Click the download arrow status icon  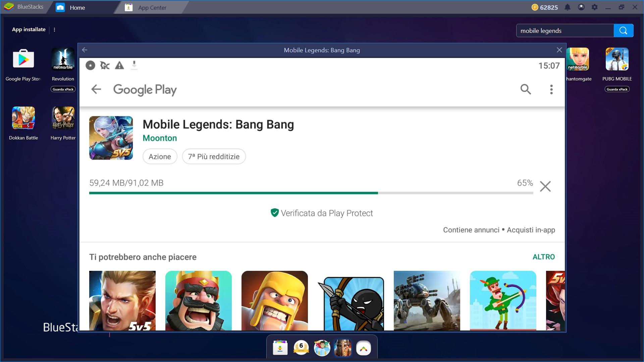pos(134,65)
